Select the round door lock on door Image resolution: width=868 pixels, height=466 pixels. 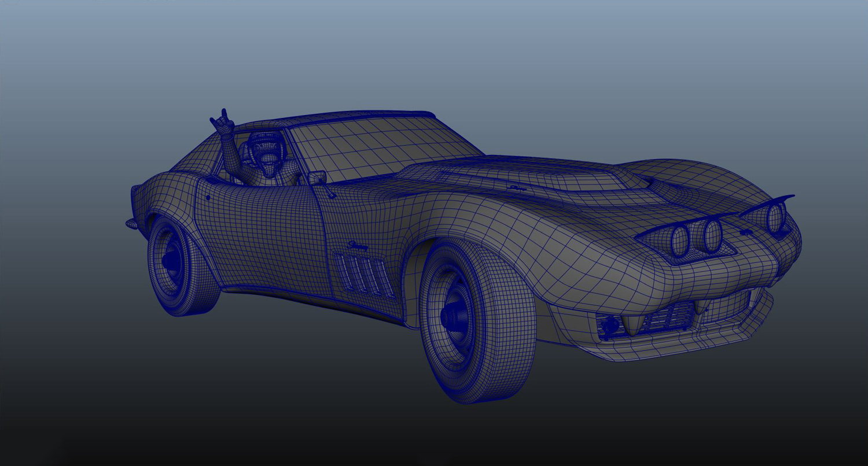[208, 197]
